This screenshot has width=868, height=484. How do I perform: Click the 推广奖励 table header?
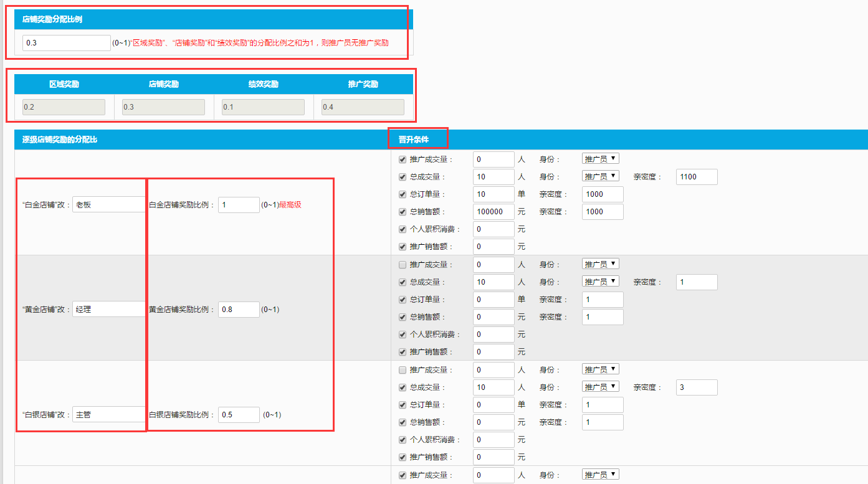pos(363,84)
